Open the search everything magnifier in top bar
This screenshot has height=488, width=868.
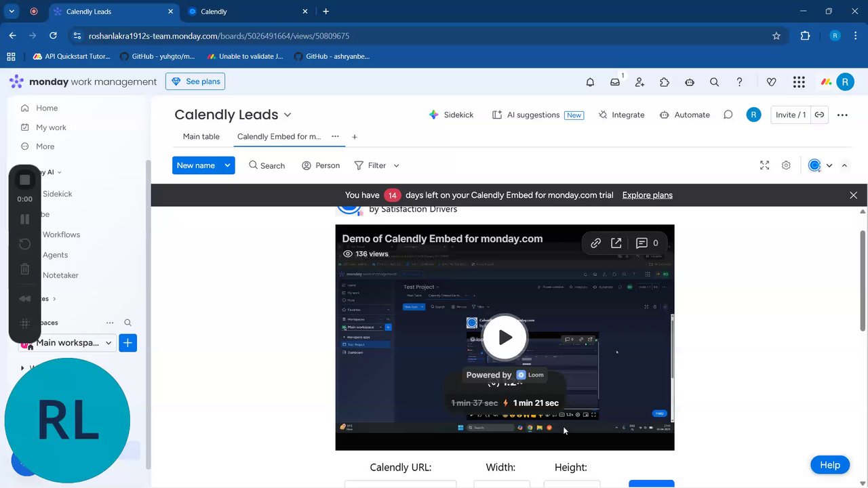click(x=714, y=82)
